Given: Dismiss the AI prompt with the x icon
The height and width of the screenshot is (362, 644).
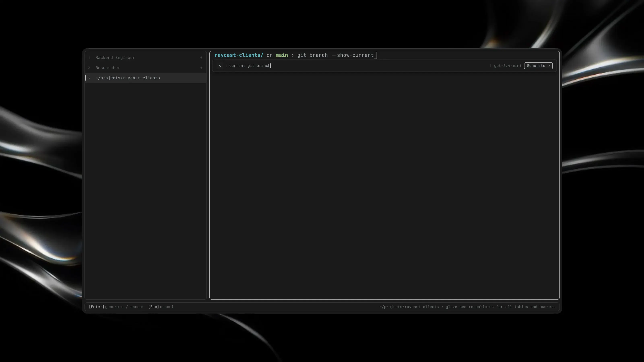Looking at the screenshot, I should pos(220,66).
